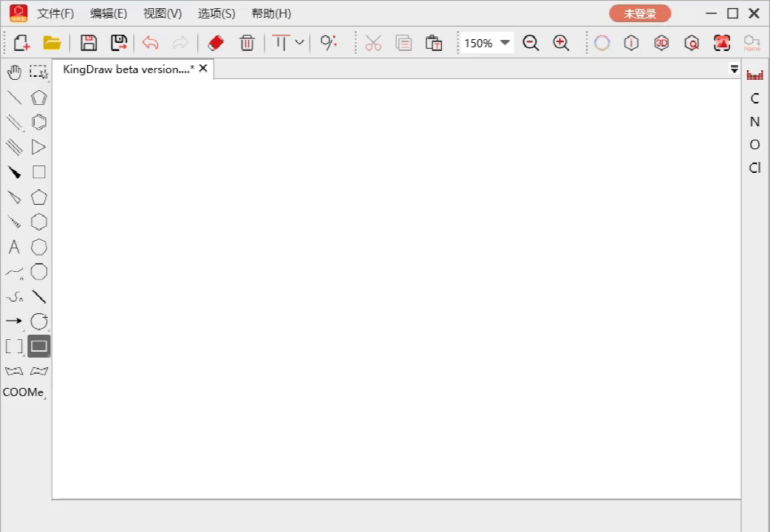Click the red spectrum periodic table icon

tap(754, 75)
